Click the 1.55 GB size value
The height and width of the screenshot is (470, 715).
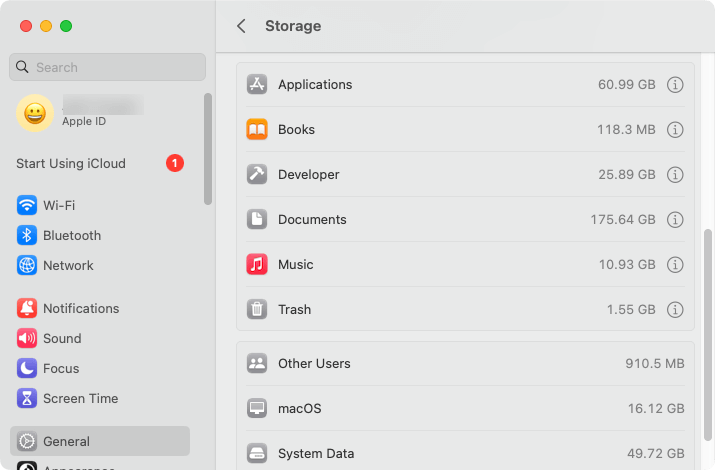coord(631,310)
